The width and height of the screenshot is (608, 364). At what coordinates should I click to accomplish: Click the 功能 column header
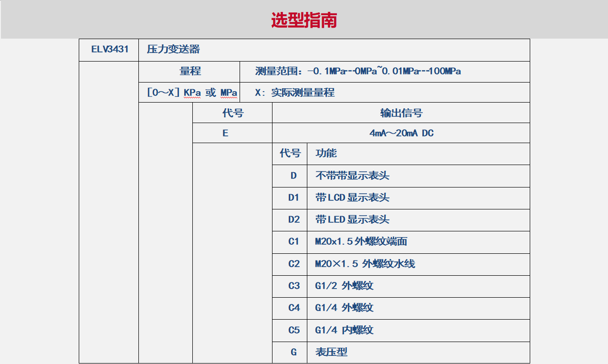coord(326,154)
